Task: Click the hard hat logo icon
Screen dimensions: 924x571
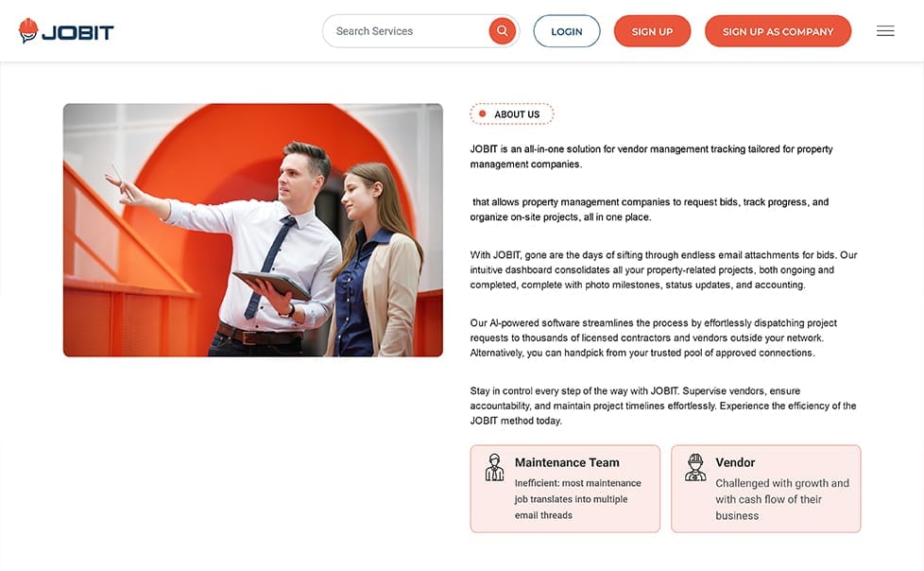Action: click(28, 31)
